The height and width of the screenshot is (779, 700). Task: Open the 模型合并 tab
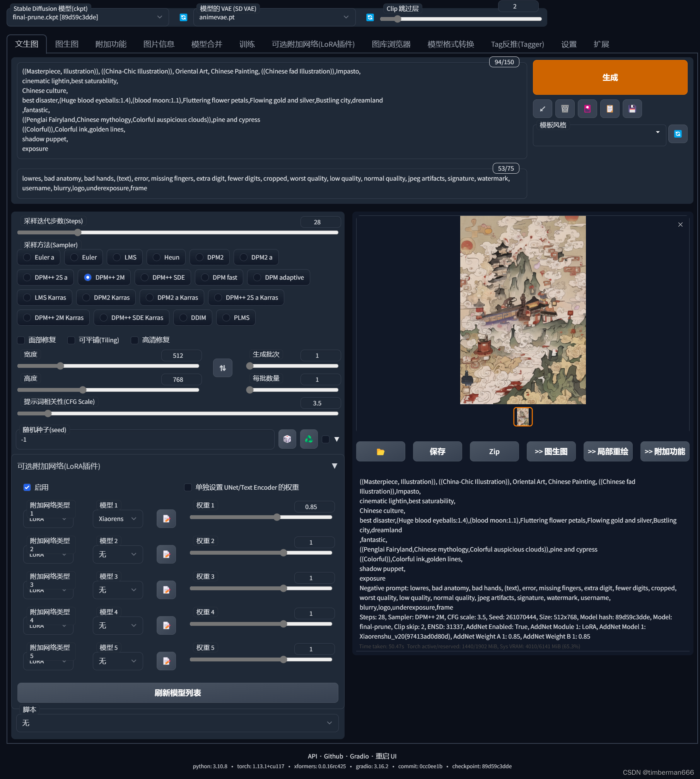pos(207,44)
